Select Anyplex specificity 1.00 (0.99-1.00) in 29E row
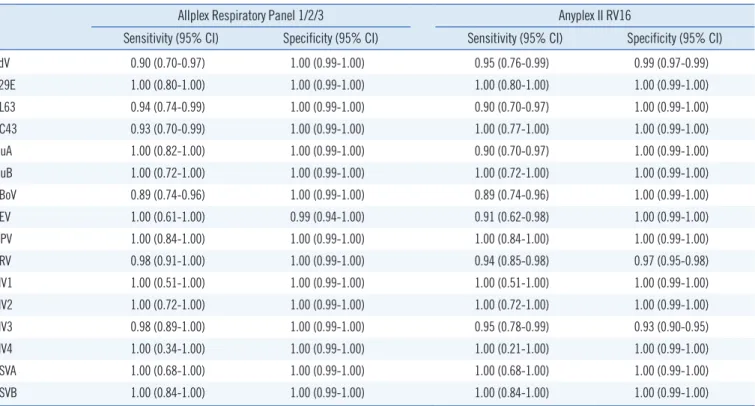755x406 pixels. [x=671, y=85]
